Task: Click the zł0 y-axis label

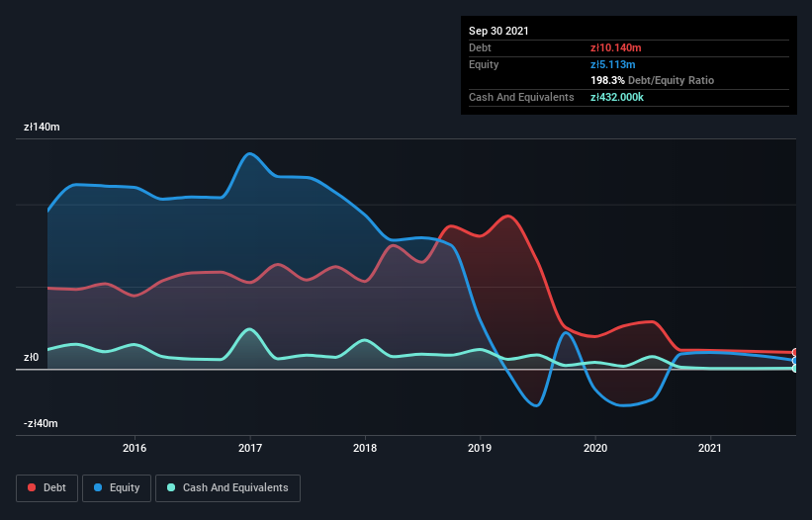Action: point(31,357)
